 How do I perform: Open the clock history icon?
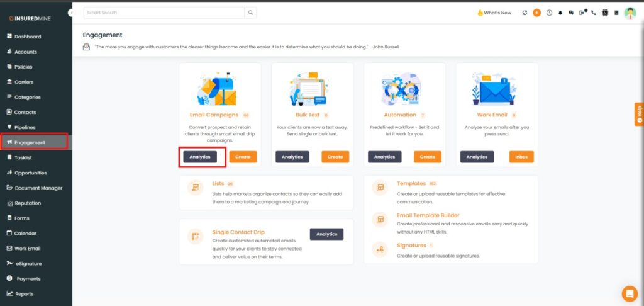(x=549, y=13)
